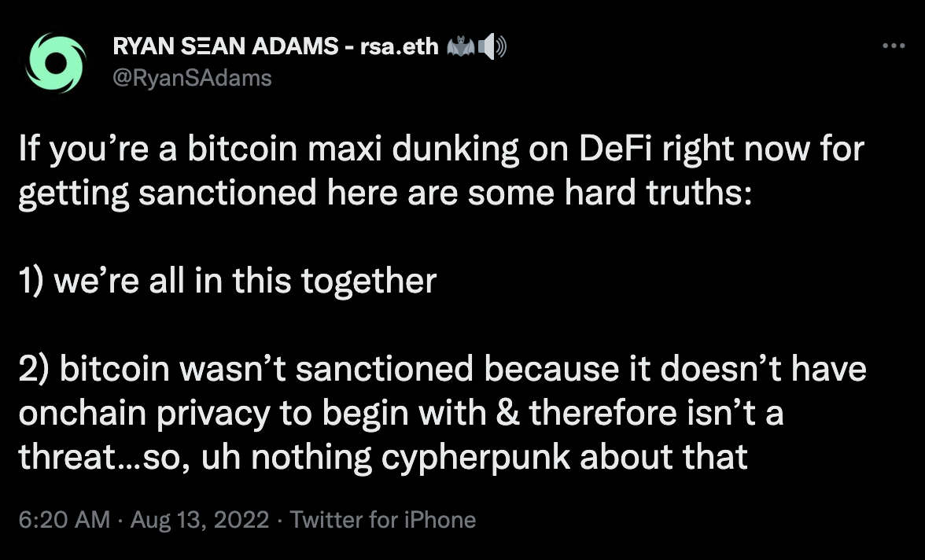
Task: Click the speaker emoji beside the name
Action: (x=492, y=46)
